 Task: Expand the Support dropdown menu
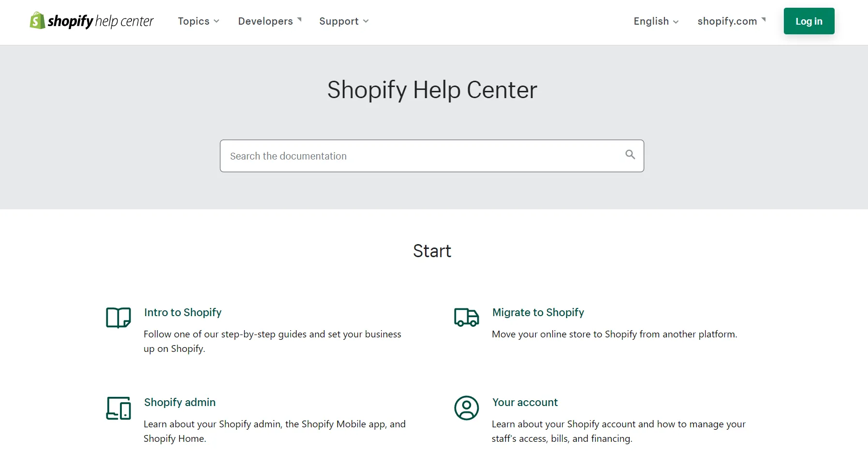click(x=344, y=21)
